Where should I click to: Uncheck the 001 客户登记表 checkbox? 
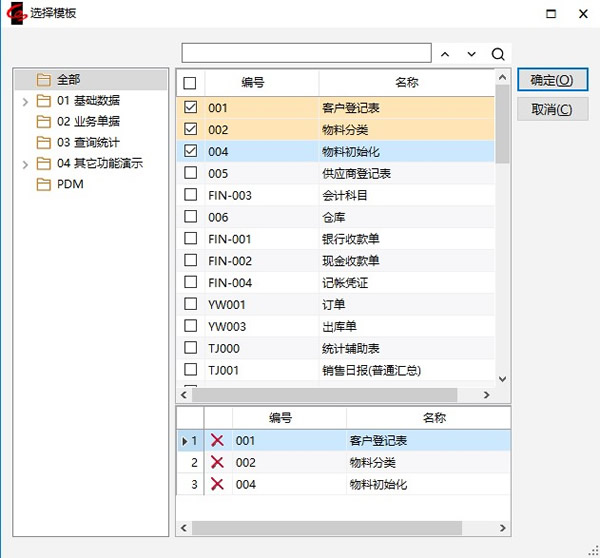pyautogui.click(x=191, y=108)
